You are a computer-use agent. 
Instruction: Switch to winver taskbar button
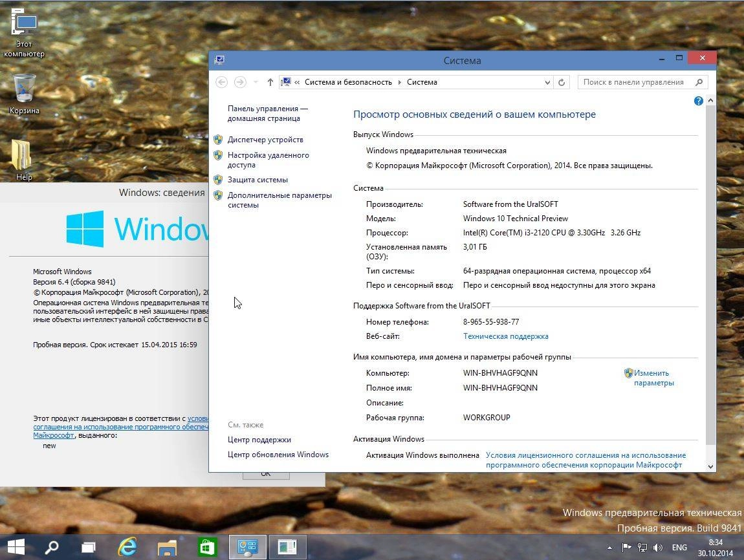(x=287, y=547)
